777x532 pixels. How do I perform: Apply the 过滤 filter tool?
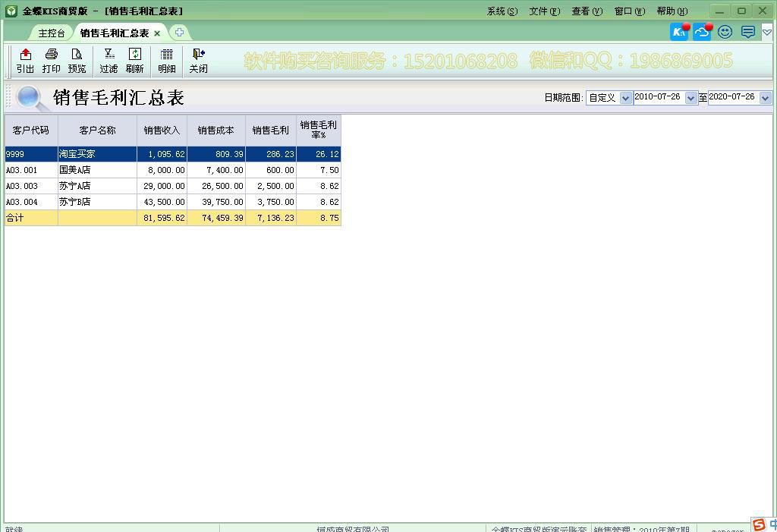pyautogui.click(x=109, y=61)
